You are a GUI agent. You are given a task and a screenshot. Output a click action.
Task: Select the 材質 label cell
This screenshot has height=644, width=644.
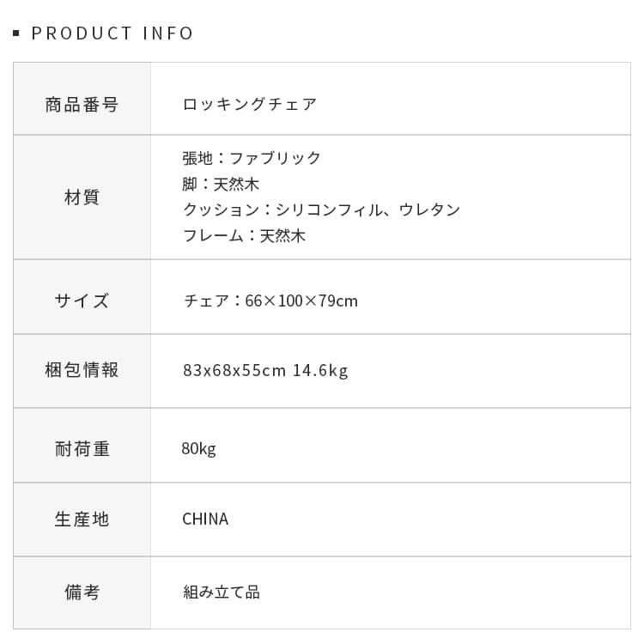point(82,197)
